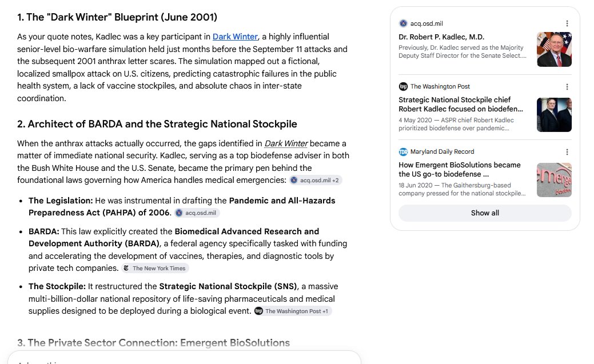Open the three-dot menu for acq.osd.mil source

pos(567,23)
